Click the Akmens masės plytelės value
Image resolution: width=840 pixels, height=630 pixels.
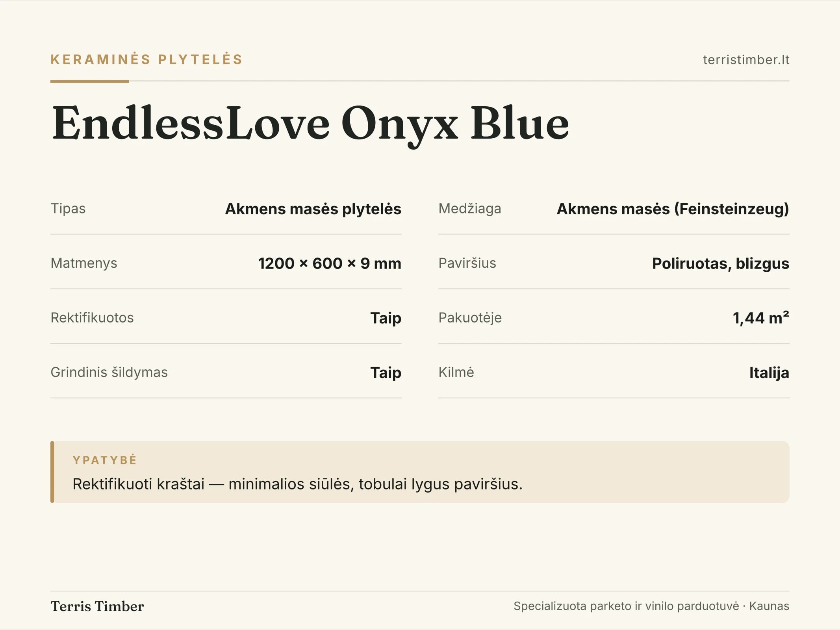pyautogui.click(x=313, y=209)
